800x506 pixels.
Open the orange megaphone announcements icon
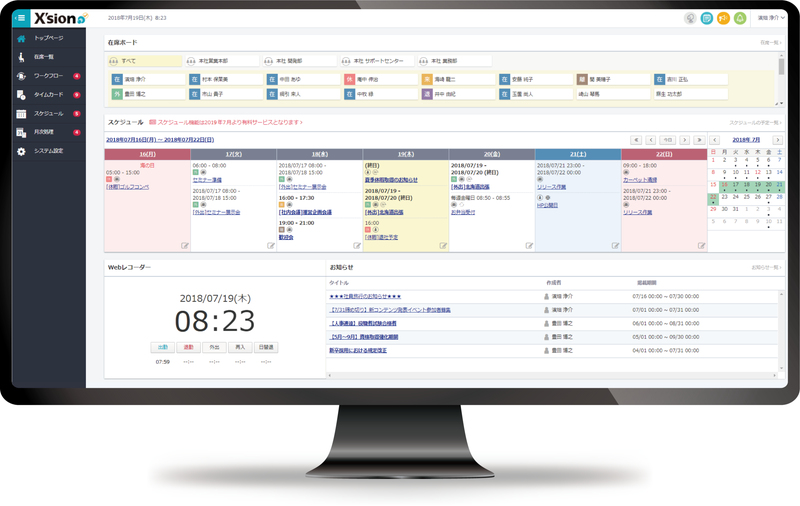pyautogui.click(x=723, y=18)
